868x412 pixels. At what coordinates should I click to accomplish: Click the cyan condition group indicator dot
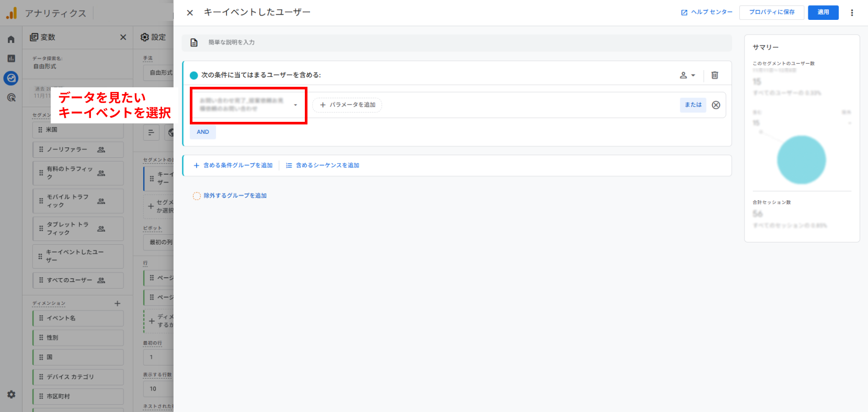pyautogui.click(x=194, y=75)
